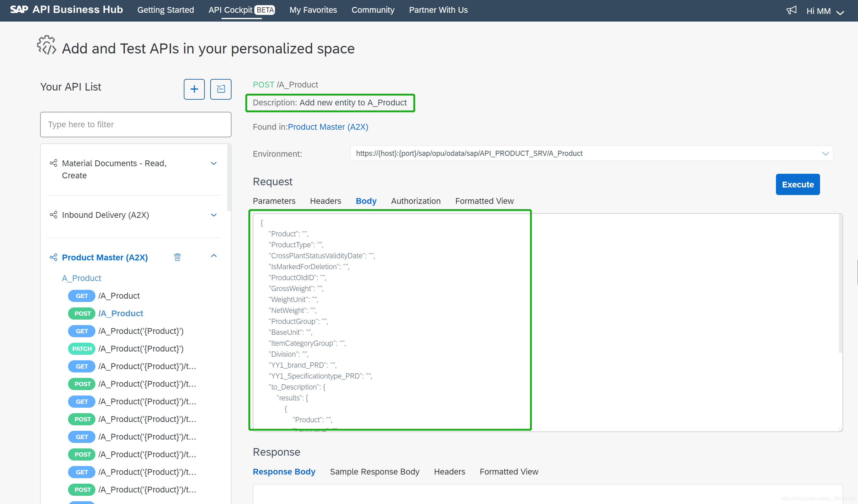Click the "YY1_brand_PRD" line in body

302,365
